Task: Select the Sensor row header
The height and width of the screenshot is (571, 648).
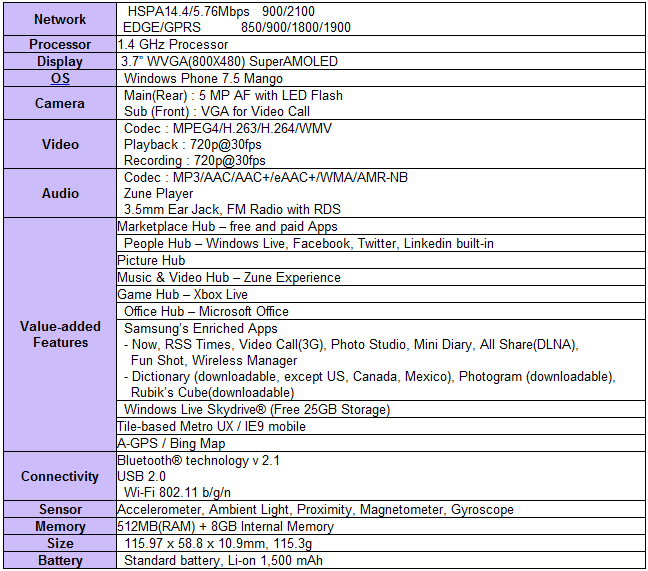Action: point(60,510)
